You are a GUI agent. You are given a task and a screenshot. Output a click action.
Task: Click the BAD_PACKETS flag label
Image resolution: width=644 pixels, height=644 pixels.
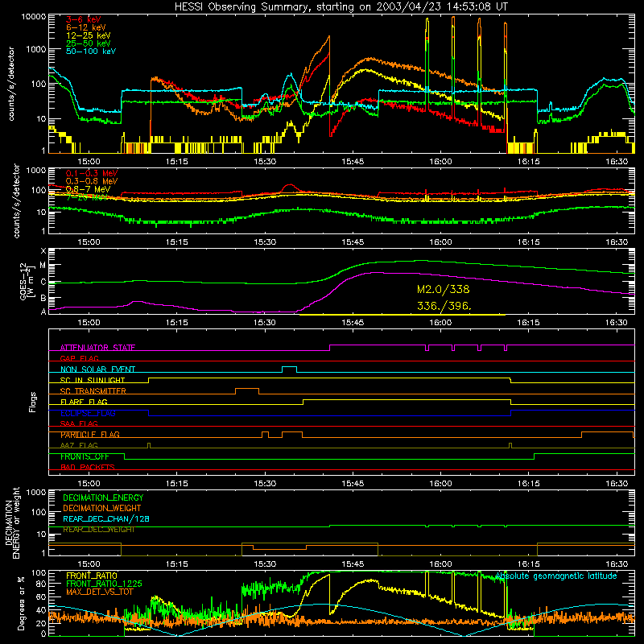(88, 467)
